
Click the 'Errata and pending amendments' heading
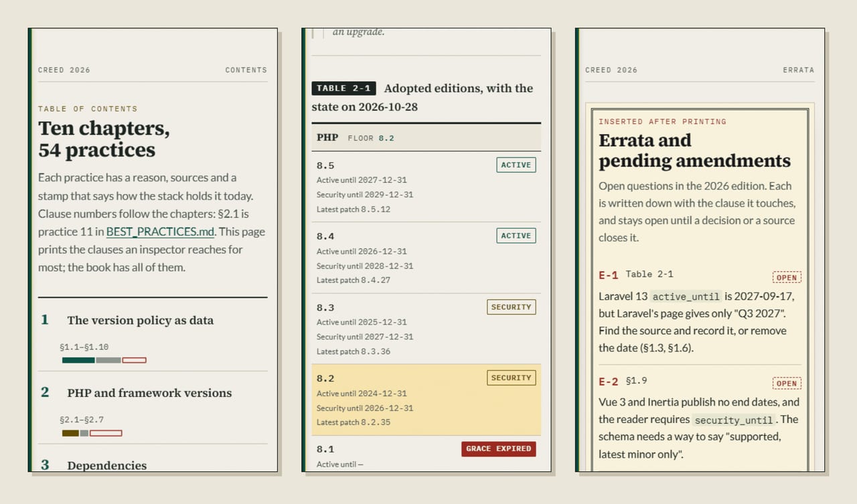(695, 151)
